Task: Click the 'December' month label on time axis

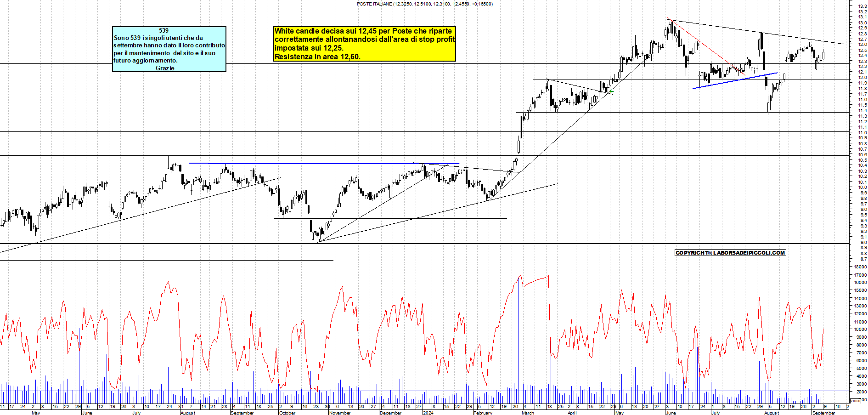Action: (391, 413)
